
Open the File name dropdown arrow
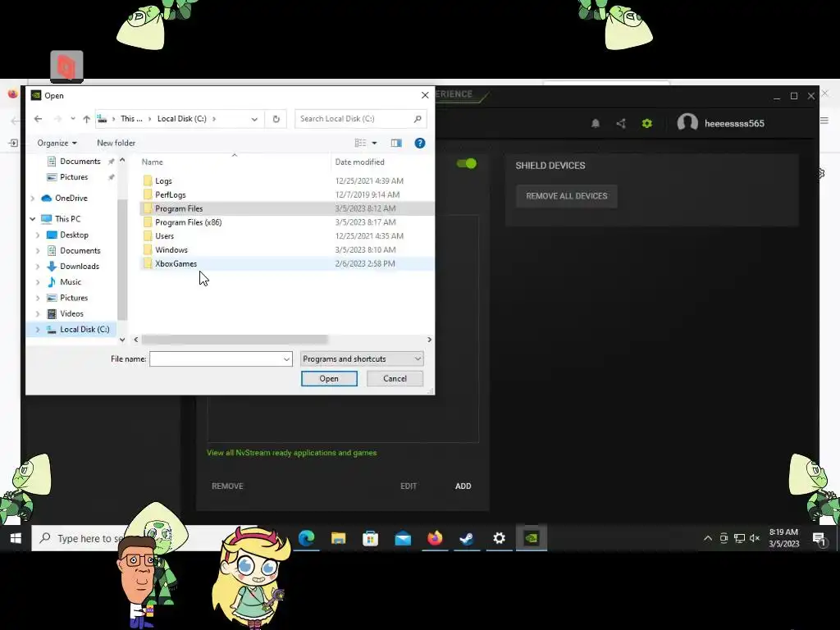pos(286,359)
